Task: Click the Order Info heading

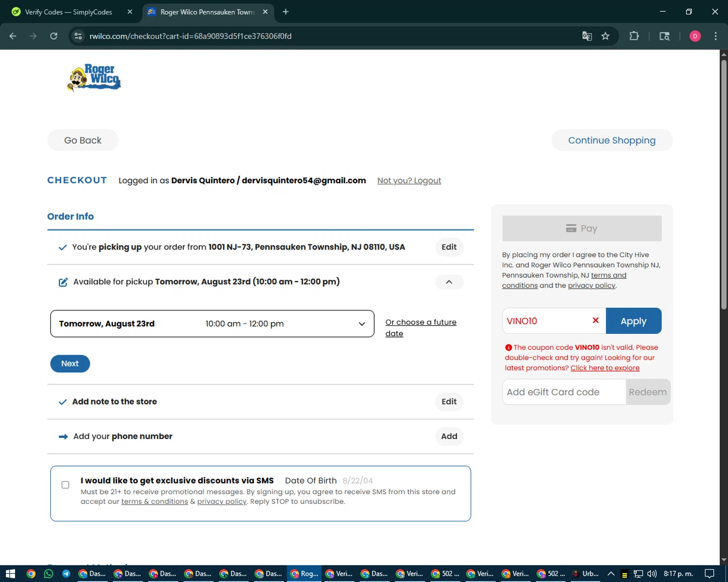Action: (70, 216)
